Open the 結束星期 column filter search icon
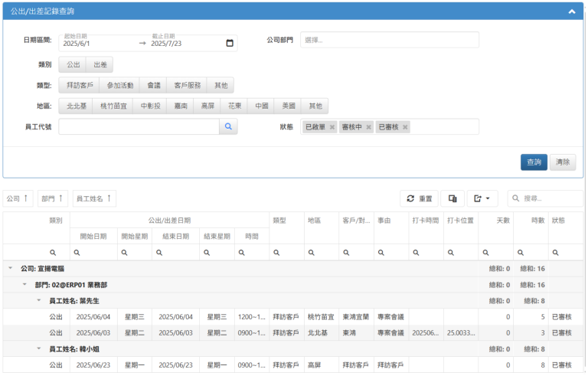This screenshot has height=376, width=588. point(207,253)
